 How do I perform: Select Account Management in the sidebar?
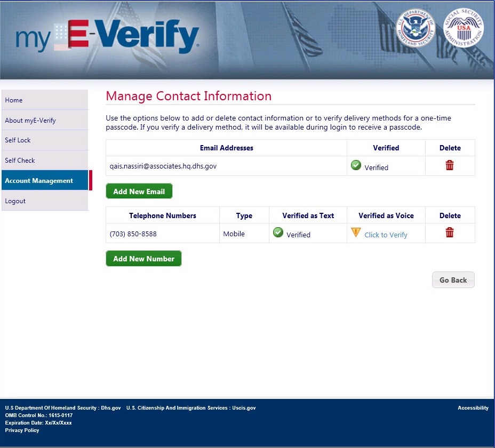click(x=45, y=181)
